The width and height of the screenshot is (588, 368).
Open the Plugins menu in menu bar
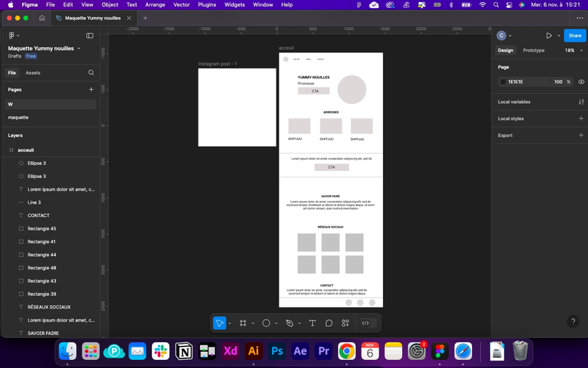[207, 5]
